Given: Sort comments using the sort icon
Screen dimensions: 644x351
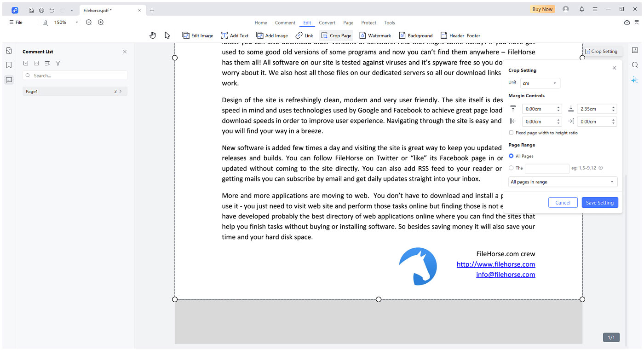Looking at the screenshot, I should pos(47,63).
